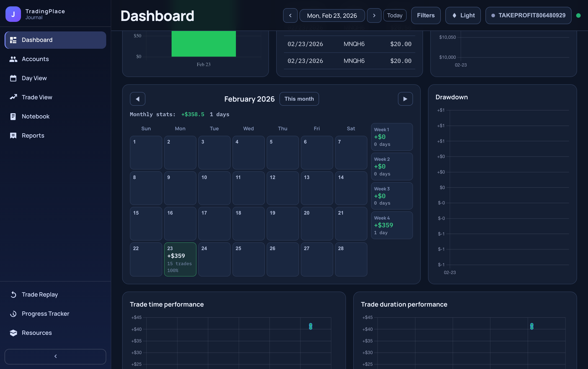Screen dimensions: 588x369
Task: Open the Filters panel
Action: pos(426,16)
